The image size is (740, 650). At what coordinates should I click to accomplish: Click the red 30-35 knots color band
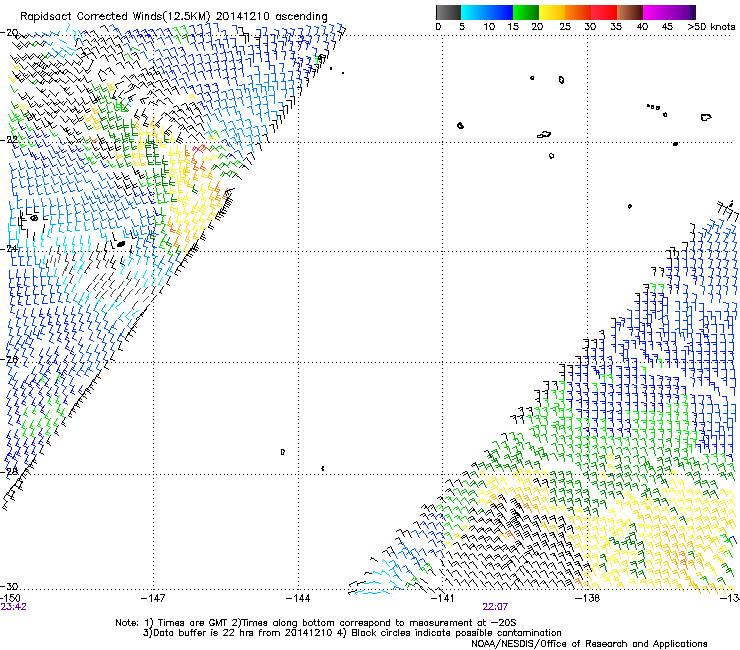(604, 12)
